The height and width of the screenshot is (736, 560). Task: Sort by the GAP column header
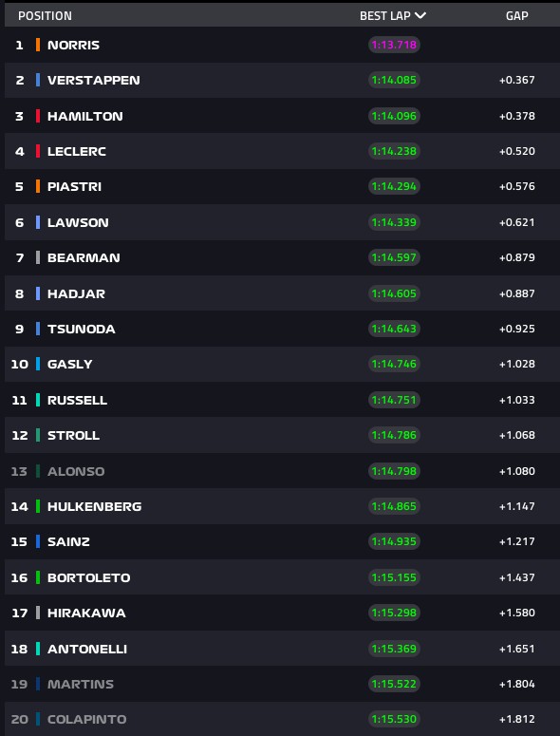[517, 16]
